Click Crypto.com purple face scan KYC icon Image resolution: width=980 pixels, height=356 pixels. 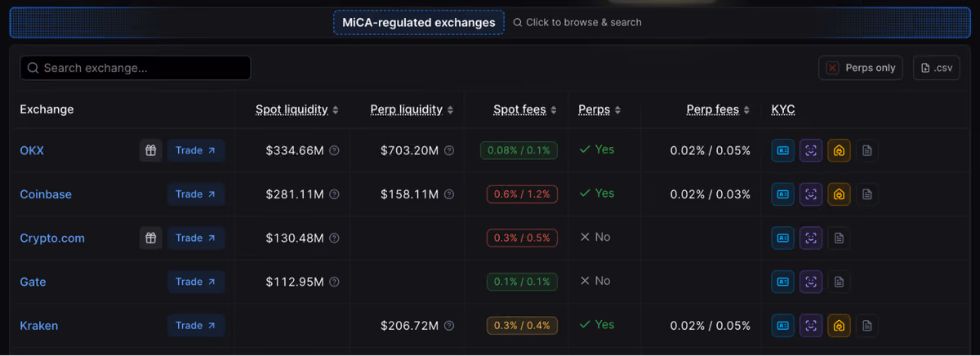click(x=811, y=238)
